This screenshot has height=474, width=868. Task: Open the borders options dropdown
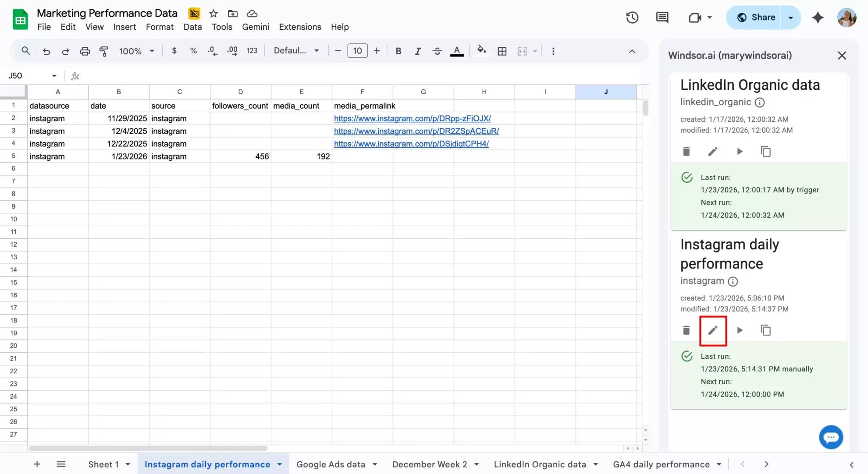(502, 51)
